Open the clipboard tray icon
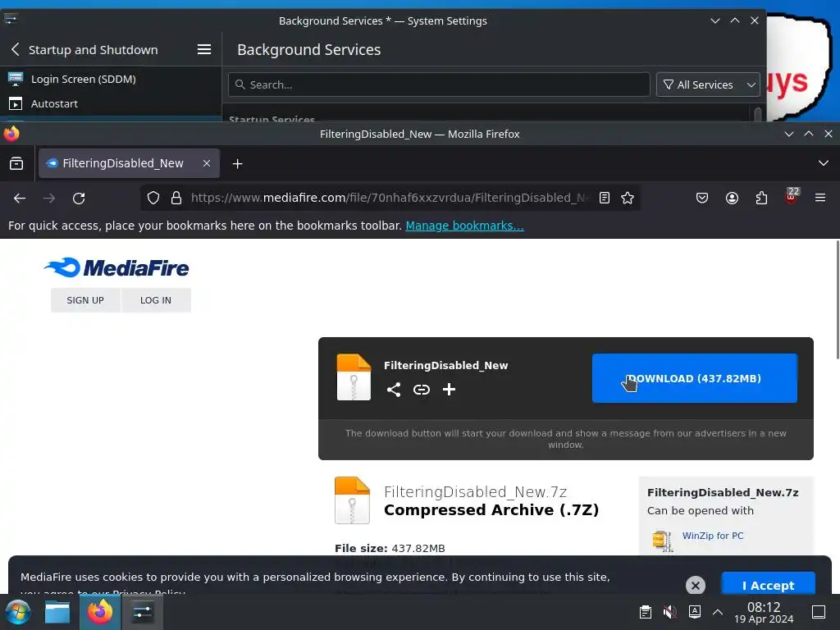The width and height of the screenshot is (840, 630). [x=646, y=612]
